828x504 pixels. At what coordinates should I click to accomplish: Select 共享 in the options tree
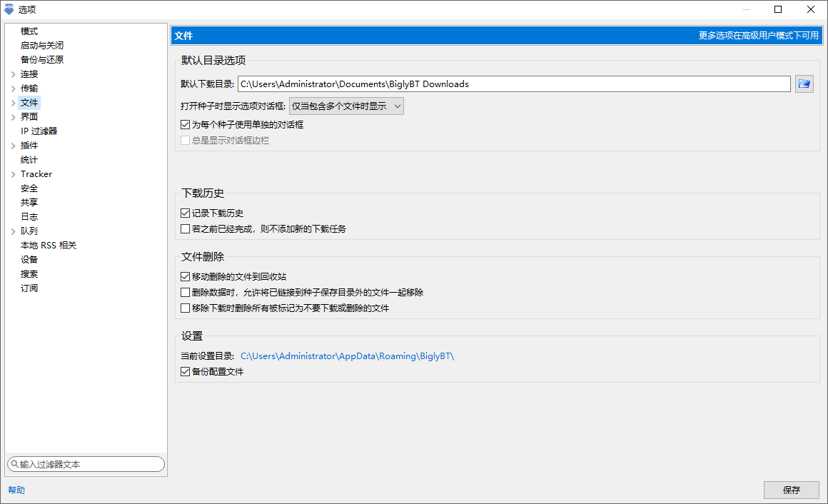pyautogui.click(x=29, y=202)
